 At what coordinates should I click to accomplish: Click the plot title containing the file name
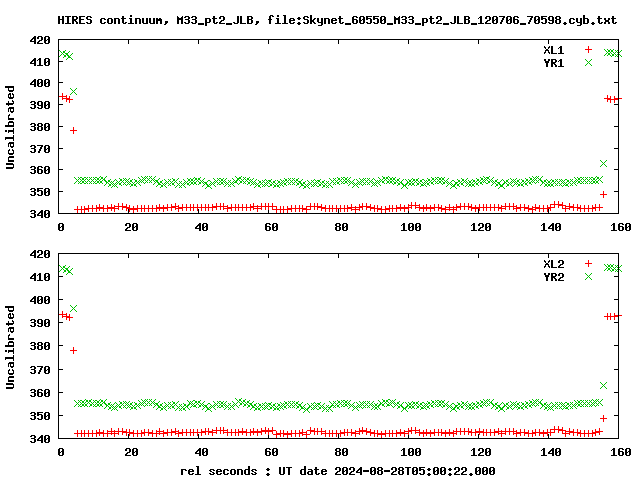[337, 20]
